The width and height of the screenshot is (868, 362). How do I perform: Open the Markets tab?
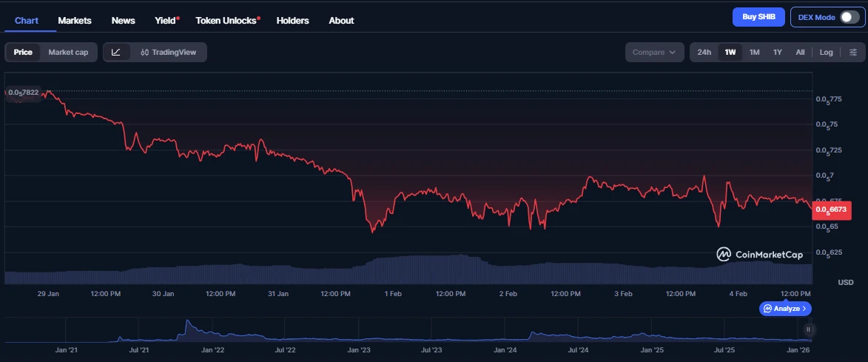click(74, 21)
